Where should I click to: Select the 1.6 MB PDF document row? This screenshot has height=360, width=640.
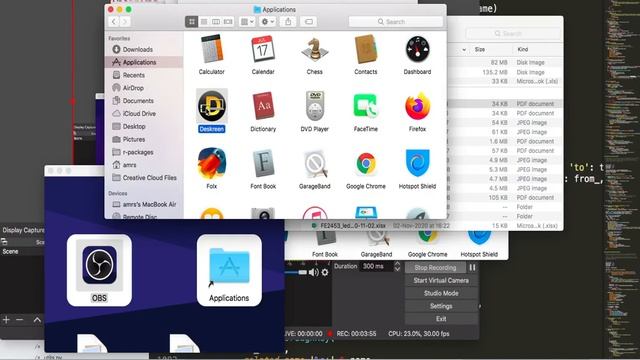coord(505,141)
